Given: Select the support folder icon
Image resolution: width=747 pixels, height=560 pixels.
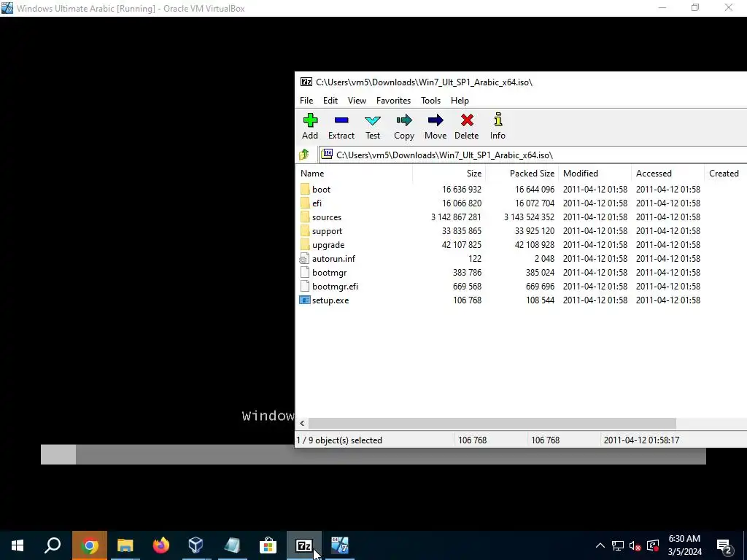Looking at the screenshot, I should click(x=305, y=231).
